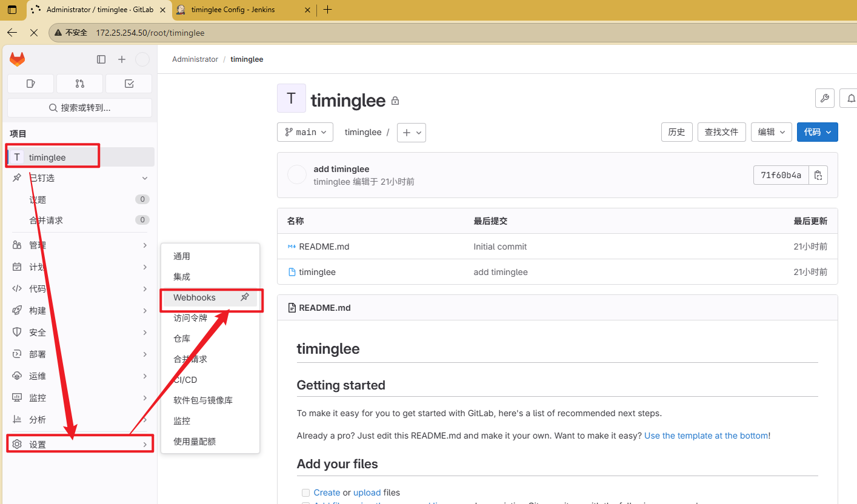Collapse the pinned section chevron

pos(145,178)
